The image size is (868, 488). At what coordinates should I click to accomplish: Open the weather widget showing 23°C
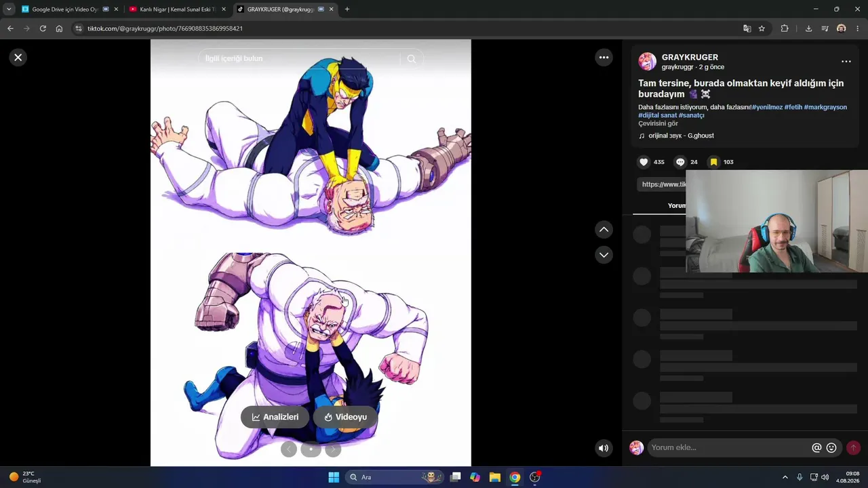pyautogui.click(x=24, y=477)
